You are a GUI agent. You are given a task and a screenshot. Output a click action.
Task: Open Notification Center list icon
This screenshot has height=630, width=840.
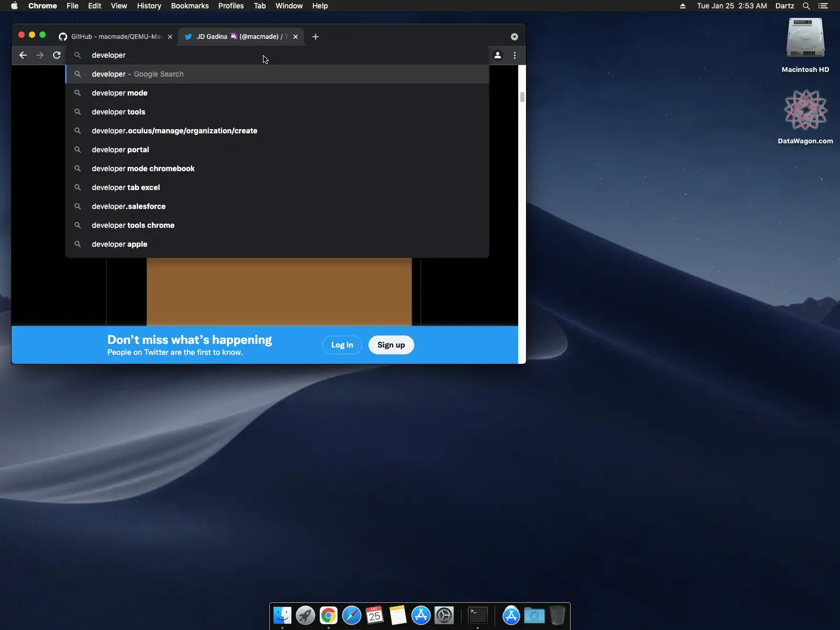click(x=823, y=6)
